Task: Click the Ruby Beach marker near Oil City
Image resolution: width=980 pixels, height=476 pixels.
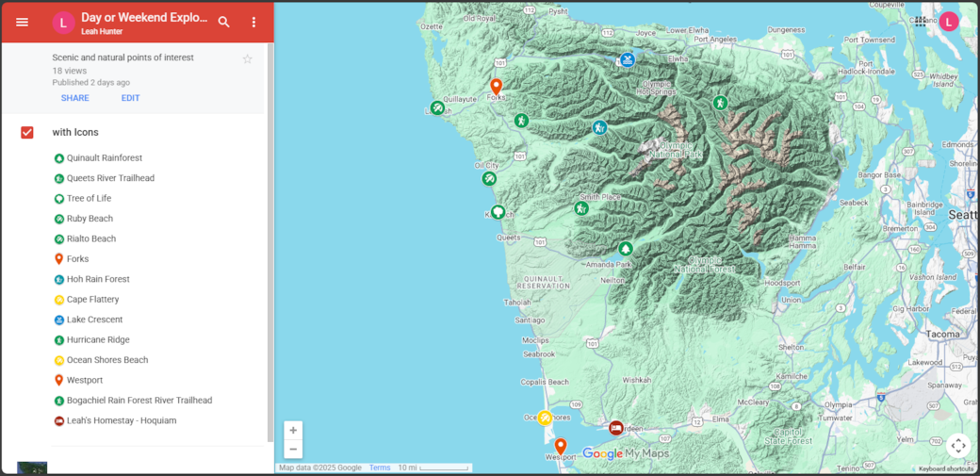Action: [x=489, y=179]
